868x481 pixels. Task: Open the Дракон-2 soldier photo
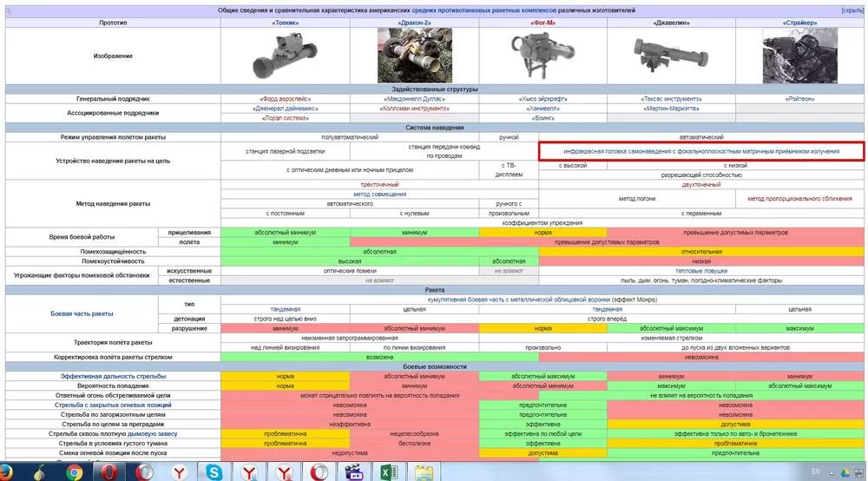[415, 56]
